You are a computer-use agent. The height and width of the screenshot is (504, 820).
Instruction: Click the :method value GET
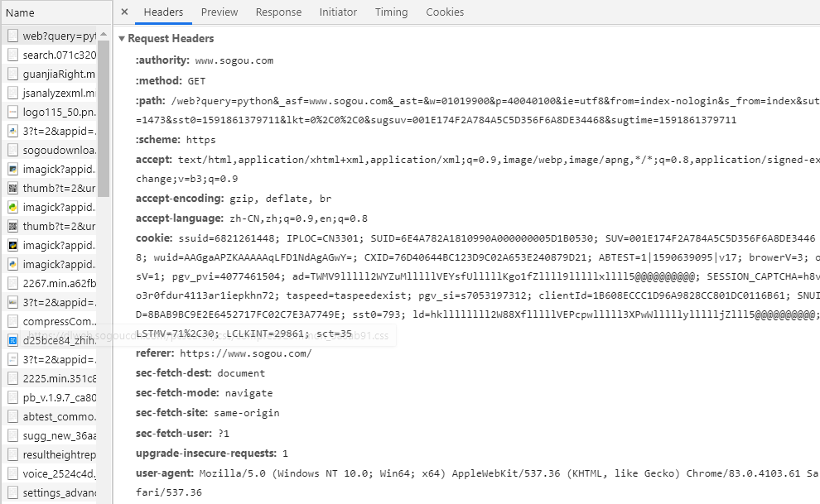196,81
